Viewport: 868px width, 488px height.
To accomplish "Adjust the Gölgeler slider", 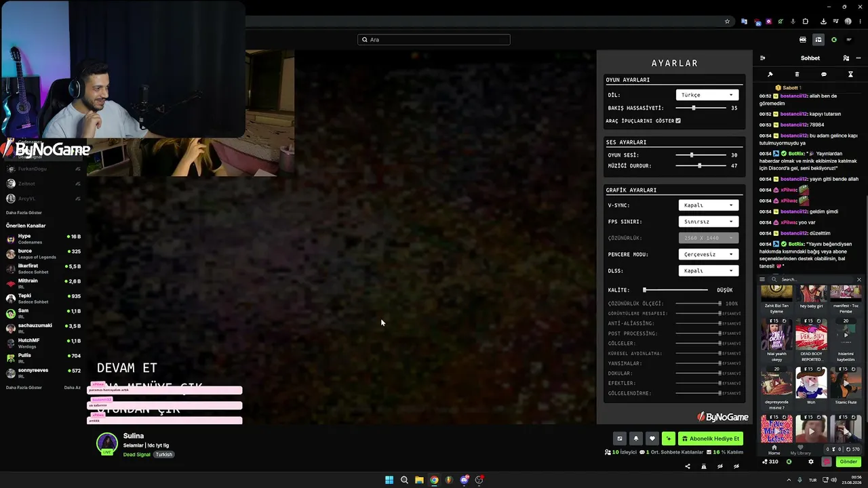I will (698, 344).
